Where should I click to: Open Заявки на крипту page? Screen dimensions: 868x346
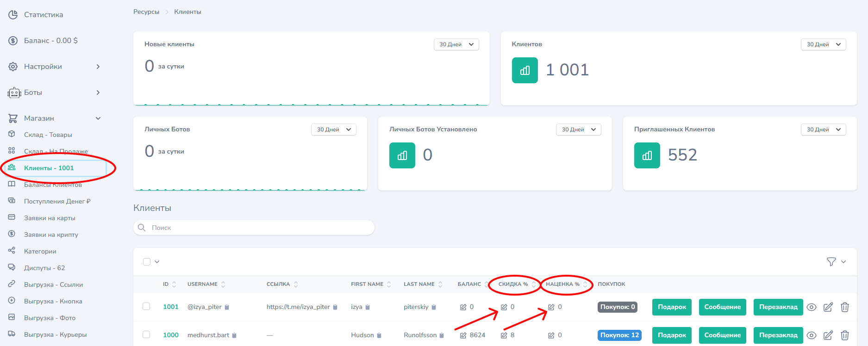51,235
